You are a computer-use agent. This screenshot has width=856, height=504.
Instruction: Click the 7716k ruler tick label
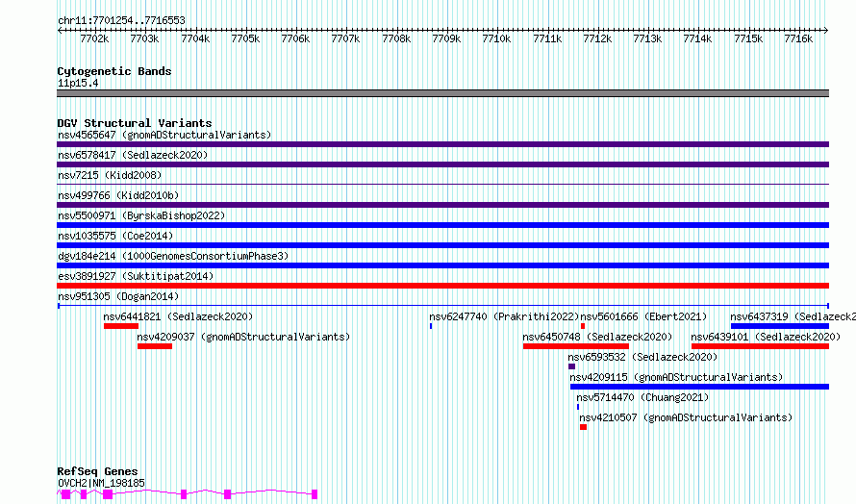pos(798,38)
